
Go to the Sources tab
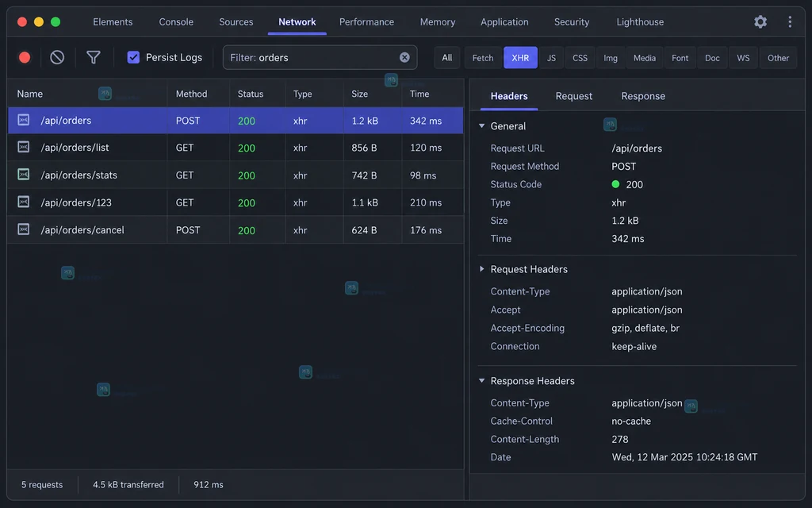pyautogui.click(x=236, y=21)
